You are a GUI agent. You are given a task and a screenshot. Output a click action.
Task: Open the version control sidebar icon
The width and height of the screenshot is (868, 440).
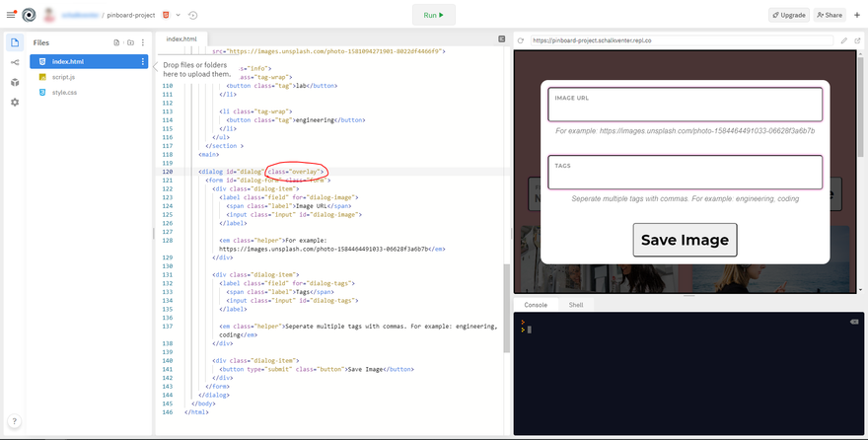pyautogui.click(x=15, y=62)
